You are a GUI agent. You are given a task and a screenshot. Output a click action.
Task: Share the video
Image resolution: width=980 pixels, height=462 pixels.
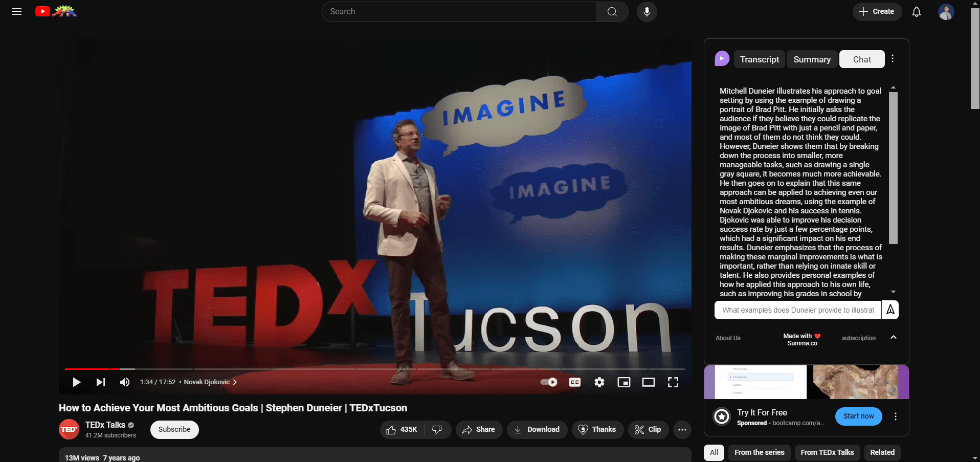(x=479, y=429)
